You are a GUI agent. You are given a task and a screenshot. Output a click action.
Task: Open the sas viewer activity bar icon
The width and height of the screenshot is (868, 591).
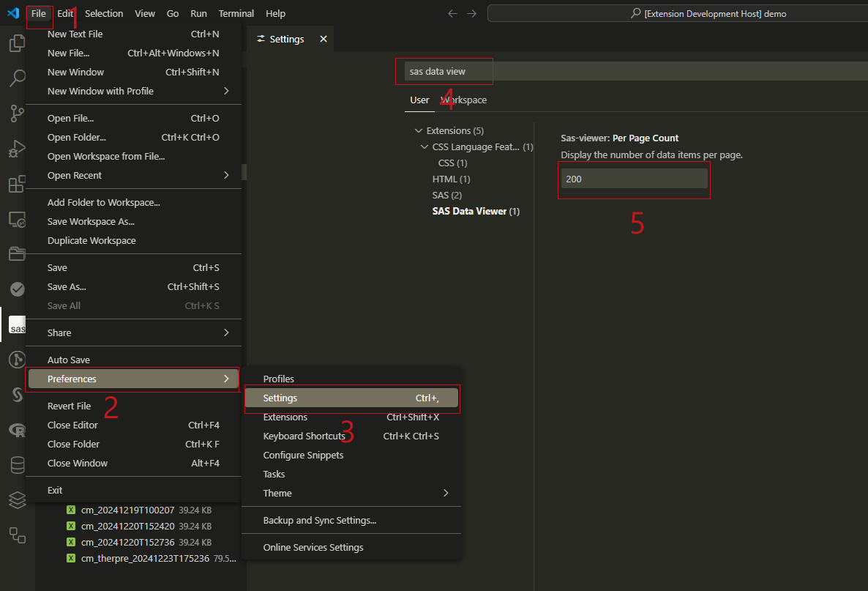(x=17, y=325)
